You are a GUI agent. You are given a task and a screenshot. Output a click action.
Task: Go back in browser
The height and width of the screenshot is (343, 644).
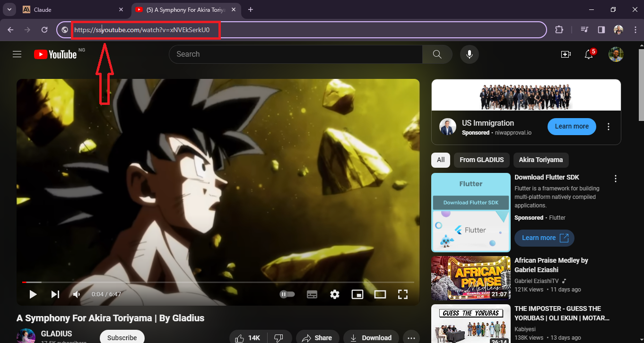pyautogui.click(x=10, y=30)
